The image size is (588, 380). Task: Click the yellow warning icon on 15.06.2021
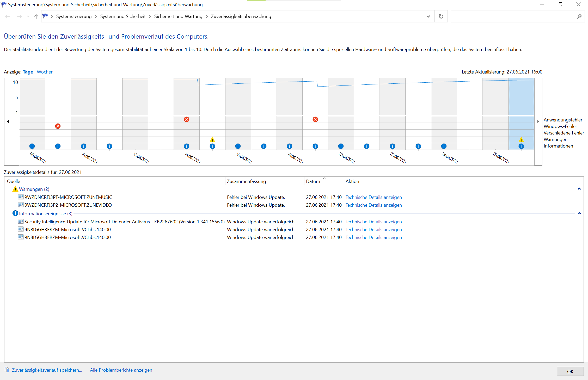[x=212, y=140]
